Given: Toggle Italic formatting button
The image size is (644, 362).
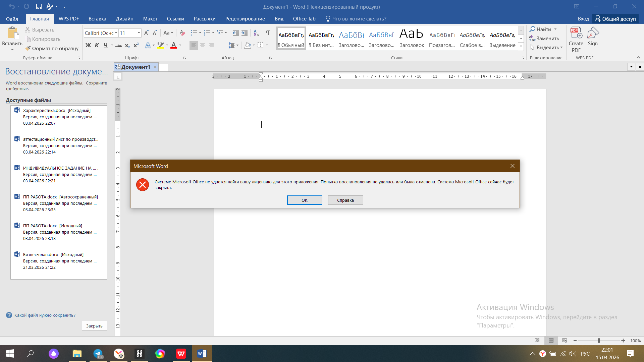Looking at the screenshot, I should click(x=97, y=45).
